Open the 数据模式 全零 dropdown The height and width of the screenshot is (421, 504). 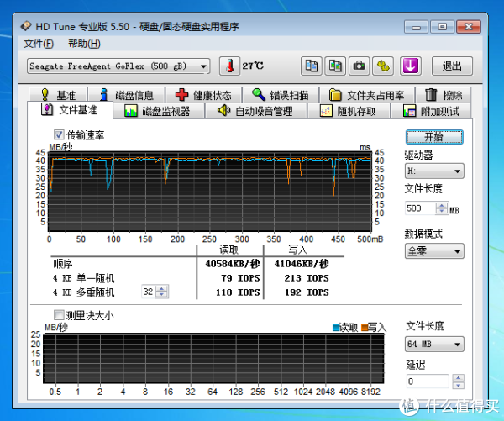tap(434, 251)
